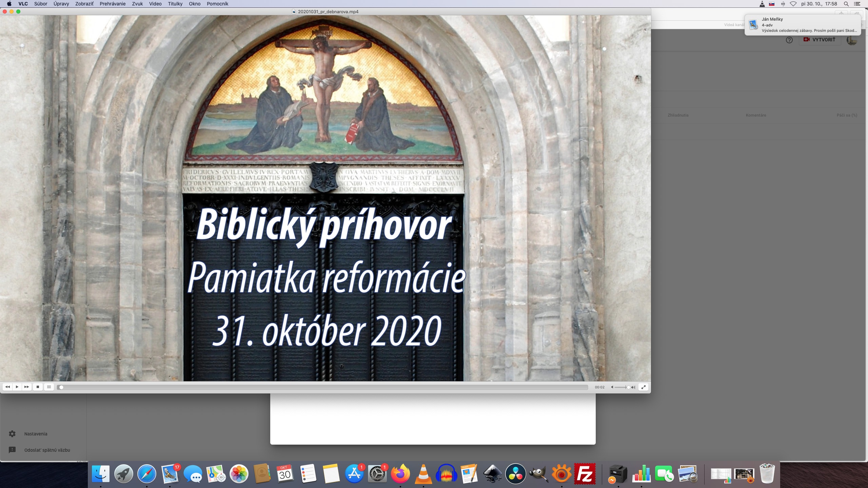
Task: Adjust the VLC volume slider
Action: (x=622, y=387)
